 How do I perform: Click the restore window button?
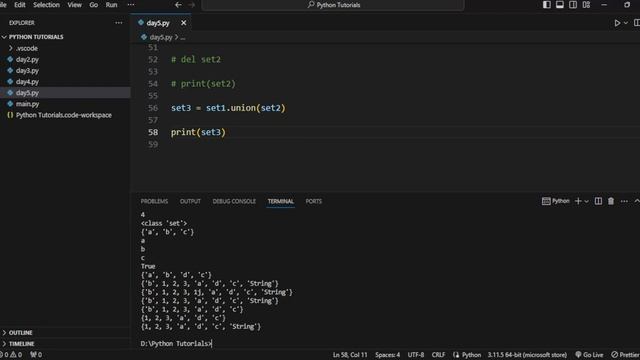(x=627, y=5)
